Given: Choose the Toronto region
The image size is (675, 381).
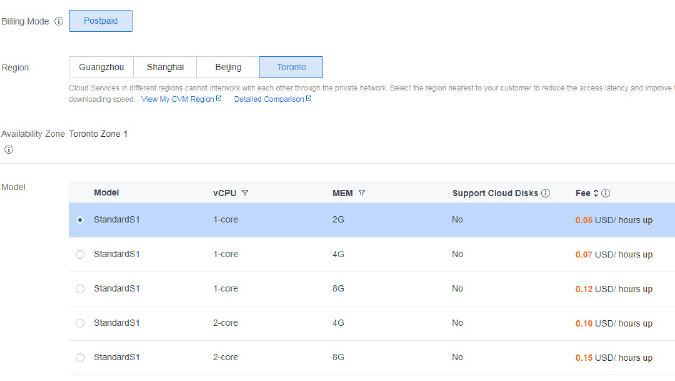Looking at the screenshot, I should pyautogui.click(x=291, y=67).
